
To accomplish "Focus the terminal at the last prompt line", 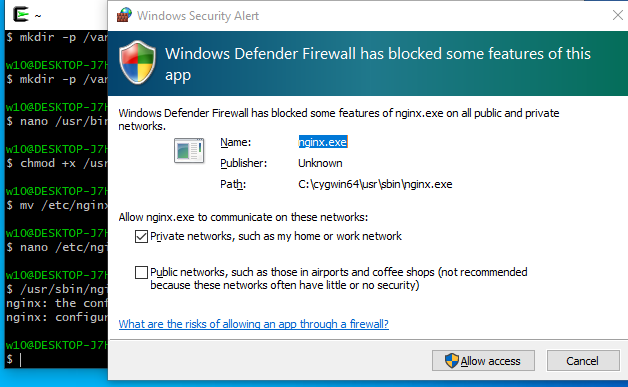I will click(56, 359).
